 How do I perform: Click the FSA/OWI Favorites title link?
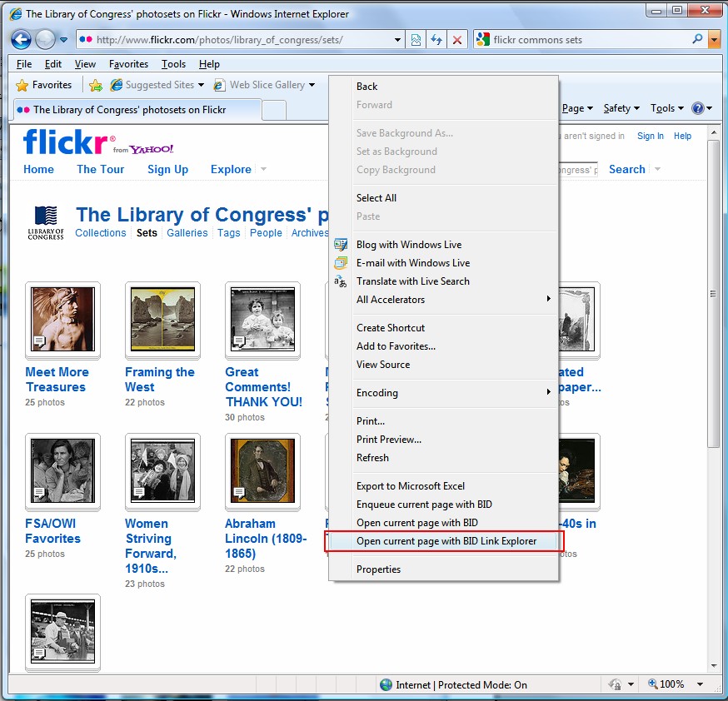pyautogui.click(x=52, y=531)
